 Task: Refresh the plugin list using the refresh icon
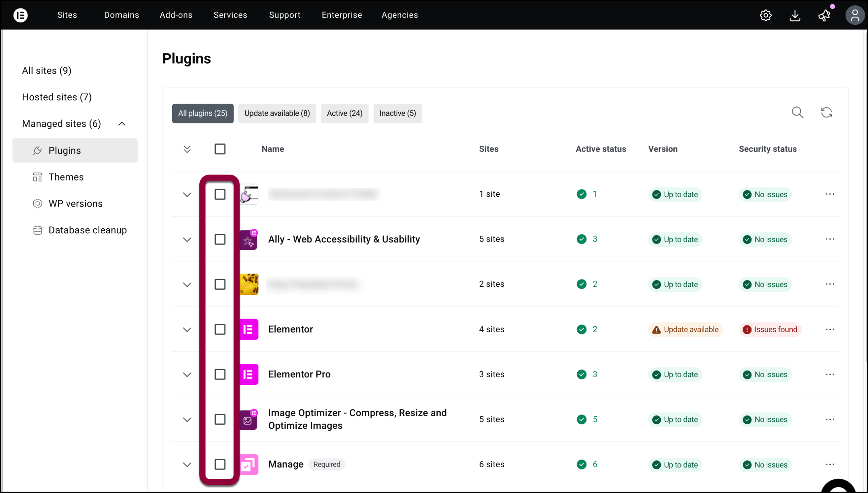coord(827,112)
